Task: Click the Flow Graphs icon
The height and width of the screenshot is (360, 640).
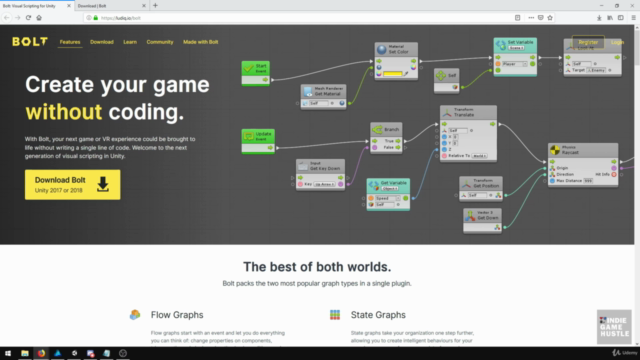Action: pyautogui.click(x=135, y=314)
